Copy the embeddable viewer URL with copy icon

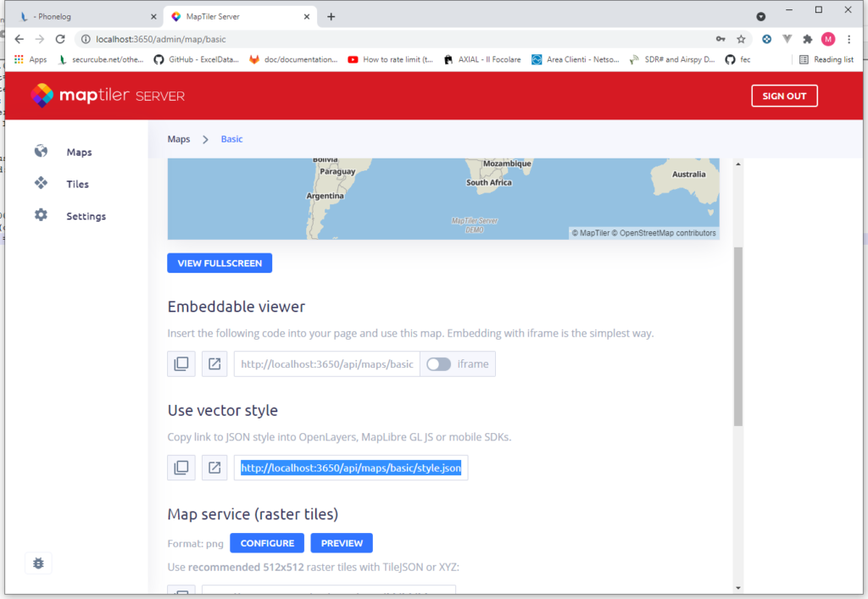181,363
